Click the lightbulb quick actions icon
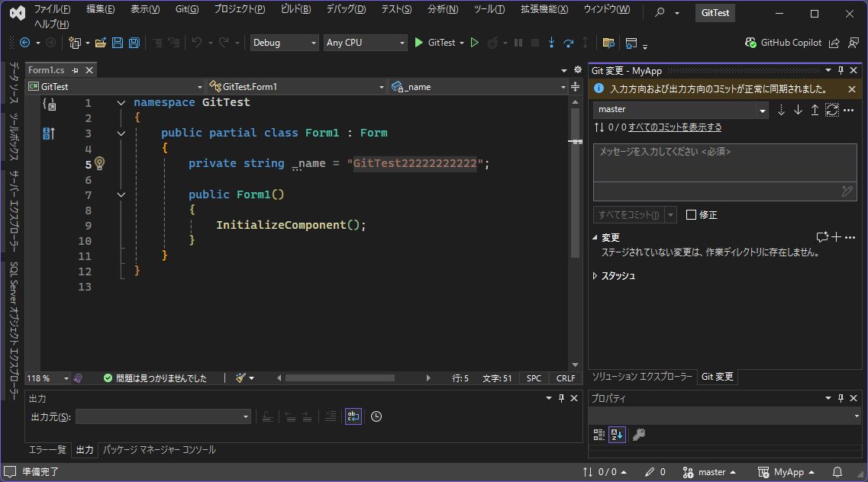The width and height of the screenshot is (868, 482). click(x=99, y=163)
